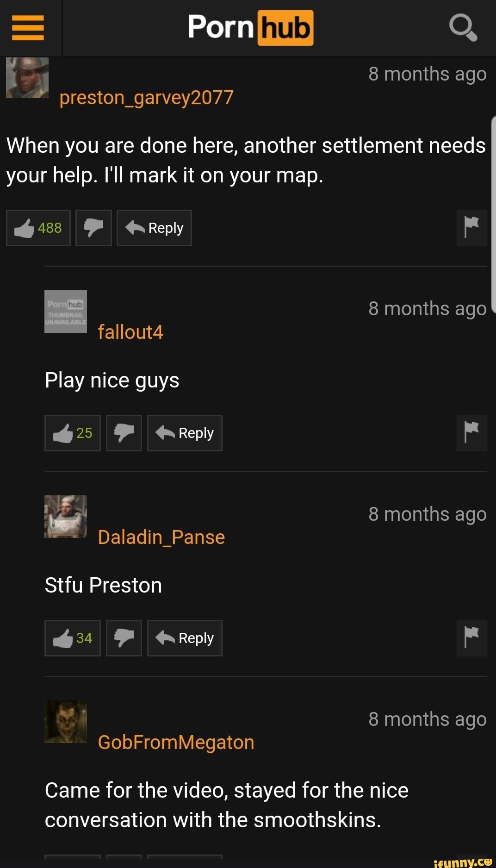Reply to preston_garvey2077's comment

click(154, 228)
